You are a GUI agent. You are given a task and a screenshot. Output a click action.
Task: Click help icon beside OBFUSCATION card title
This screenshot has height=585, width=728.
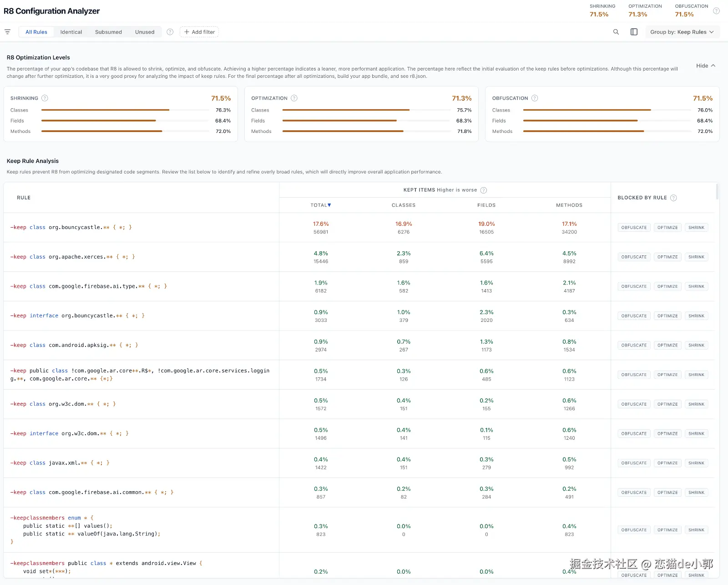(535, 98)
